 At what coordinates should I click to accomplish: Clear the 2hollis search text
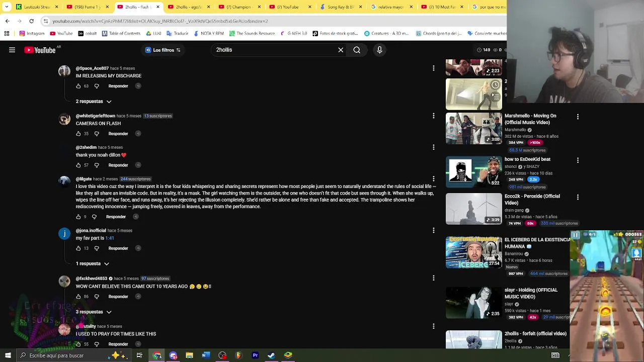pos(341,50)
